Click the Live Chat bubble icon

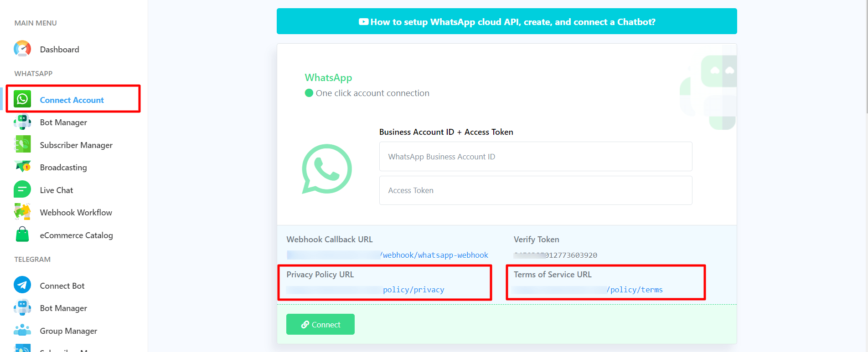[22, 189]
